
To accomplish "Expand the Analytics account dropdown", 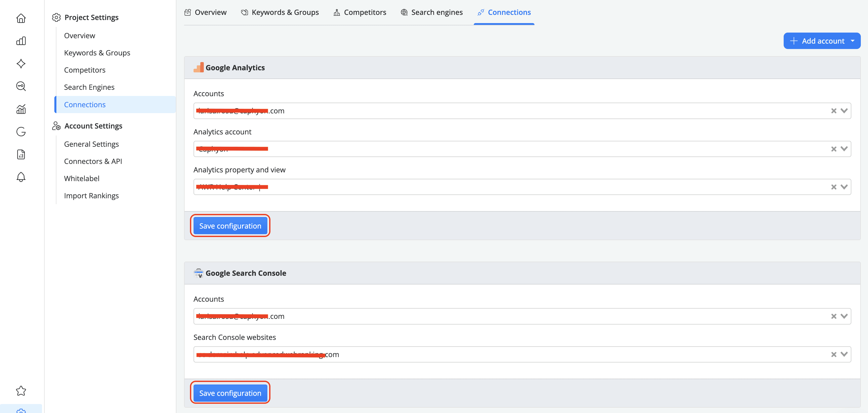I will click(x=844, y=149).
